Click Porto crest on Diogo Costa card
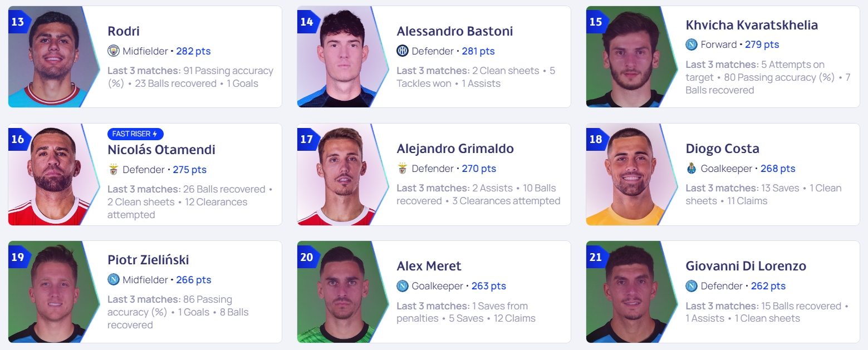Image resolution: width=868 pixels, height=350 pixels. click(x=692, y=169)
